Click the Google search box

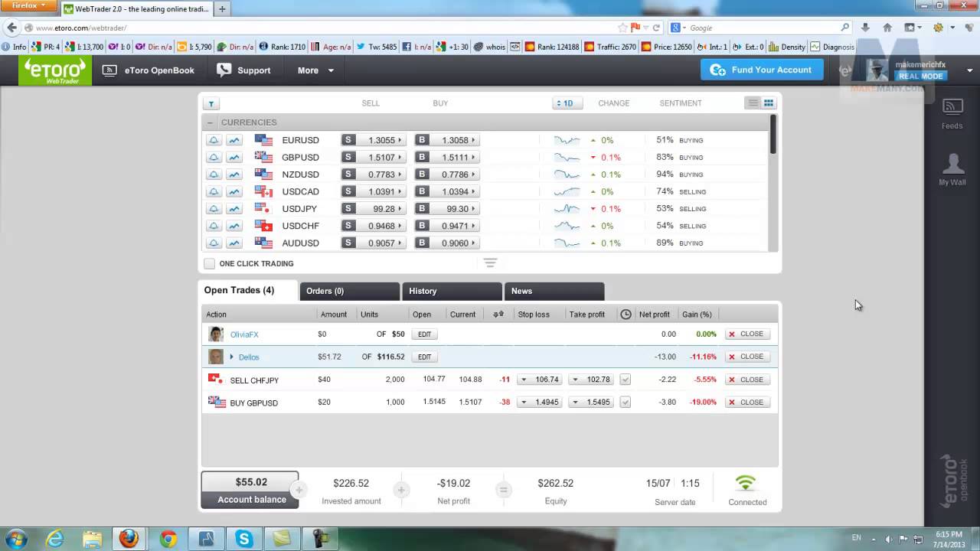(x=760, y=28)
